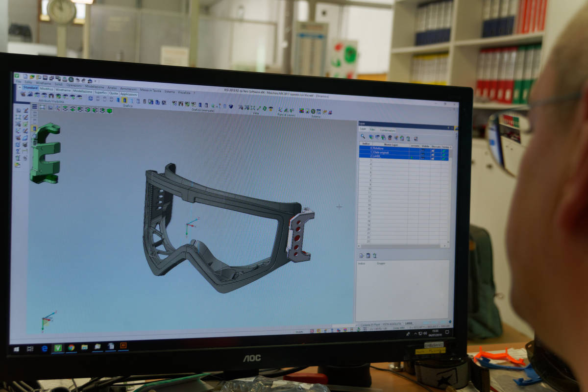
Task: Click the Visibile column header
Action: [425, 146]
